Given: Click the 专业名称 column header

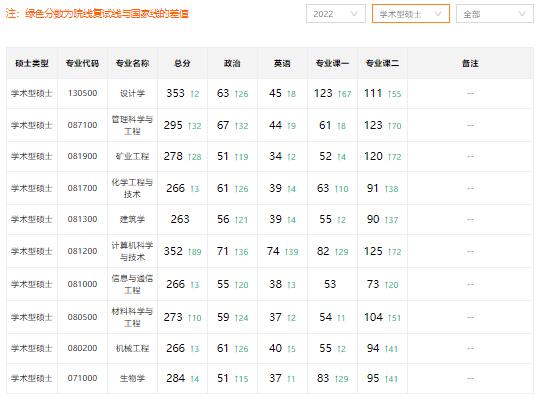Looking at the screenshot, I should (132, 63).
